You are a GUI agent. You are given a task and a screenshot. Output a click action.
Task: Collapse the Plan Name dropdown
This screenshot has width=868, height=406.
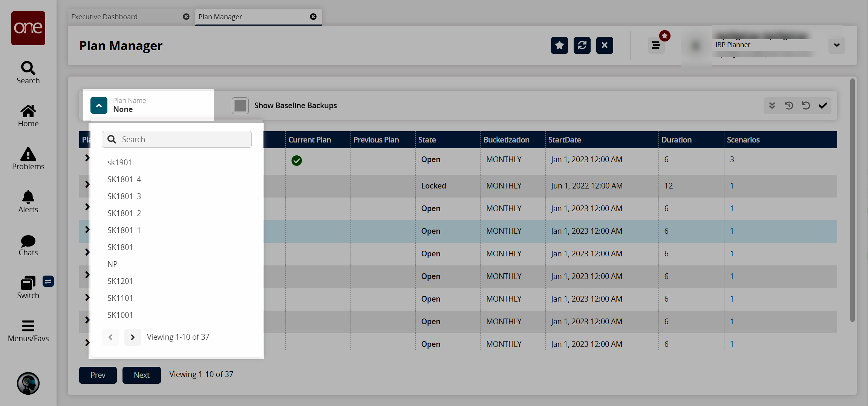point(99,106)
